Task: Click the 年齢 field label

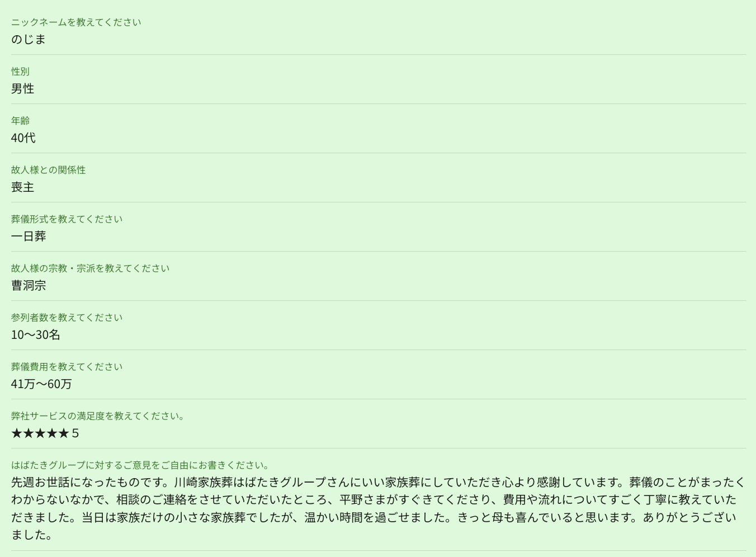Action: click(x=20, y=121)
